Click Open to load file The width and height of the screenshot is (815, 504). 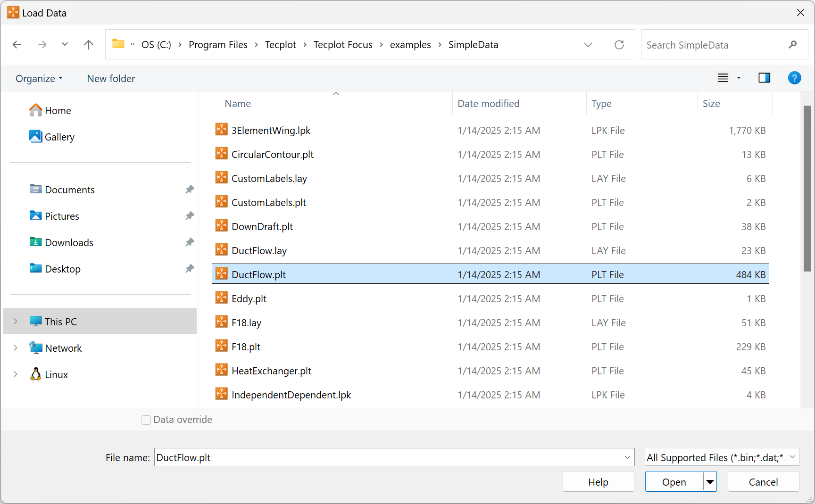674,482
